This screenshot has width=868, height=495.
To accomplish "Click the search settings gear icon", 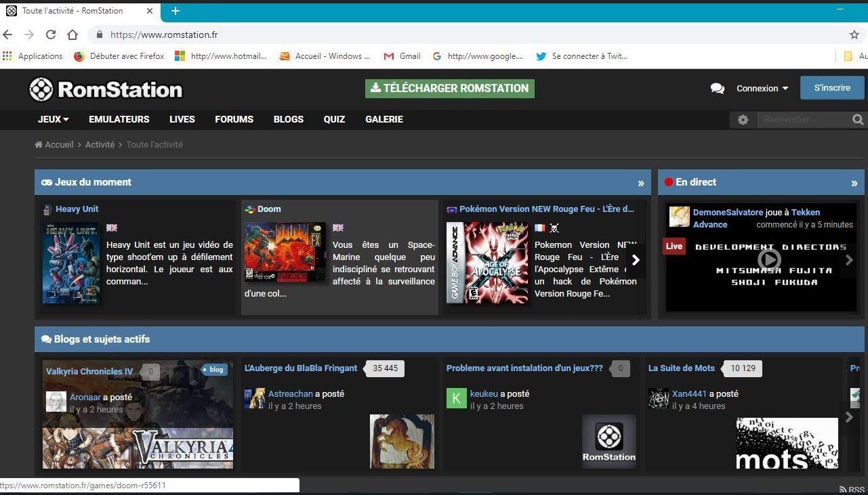I will pyautogui.click(x=743, y=120).
